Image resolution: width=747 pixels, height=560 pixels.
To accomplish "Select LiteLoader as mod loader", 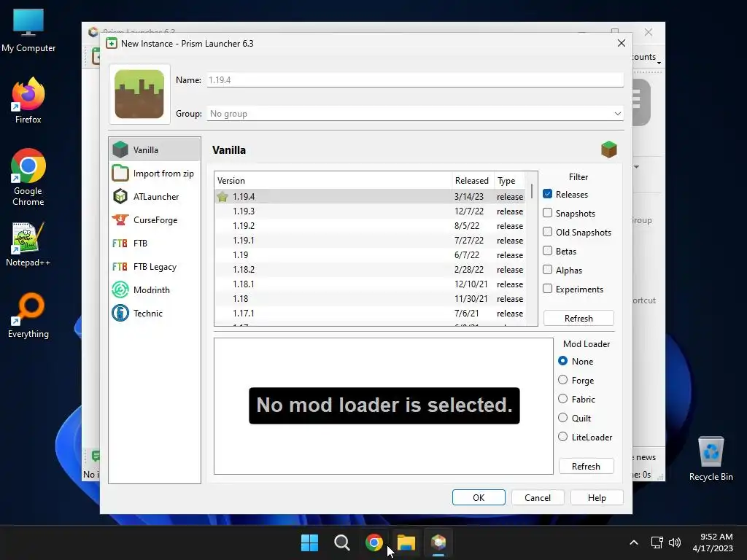I will tap(562, 437).
